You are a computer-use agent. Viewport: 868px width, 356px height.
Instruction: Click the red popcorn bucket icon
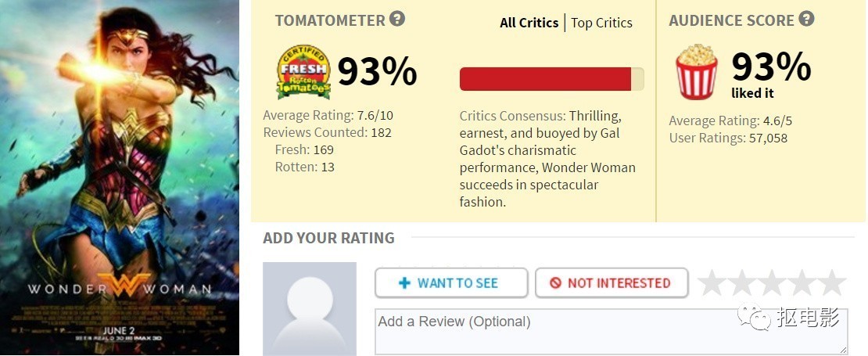point(697,72)
